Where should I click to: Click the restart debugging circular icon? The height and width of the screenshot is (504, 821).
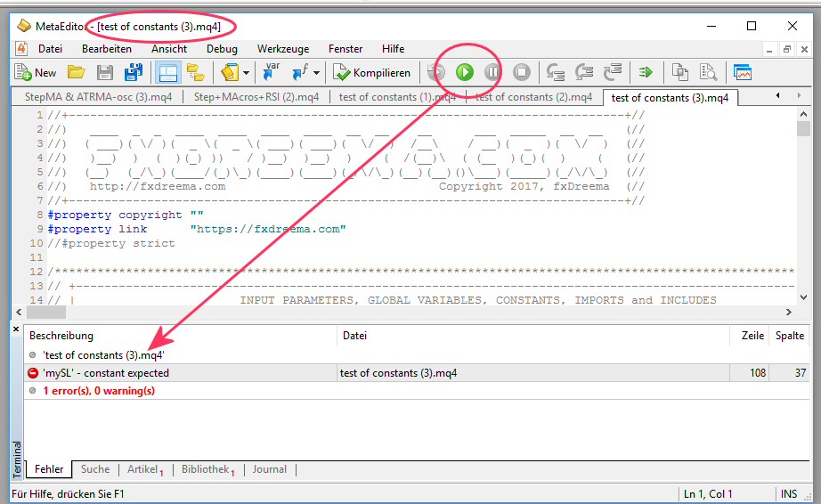(x=436, y=72)
